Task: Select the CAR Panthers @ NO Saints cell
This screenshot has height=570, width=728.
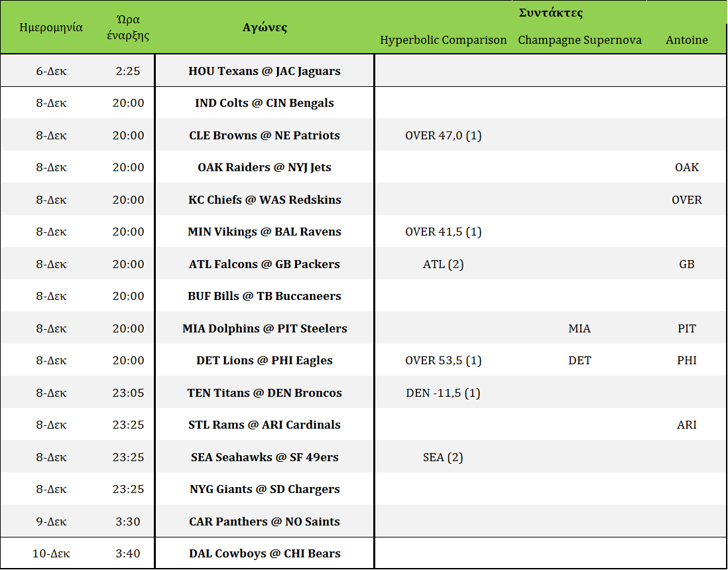Action: [265, 522]
